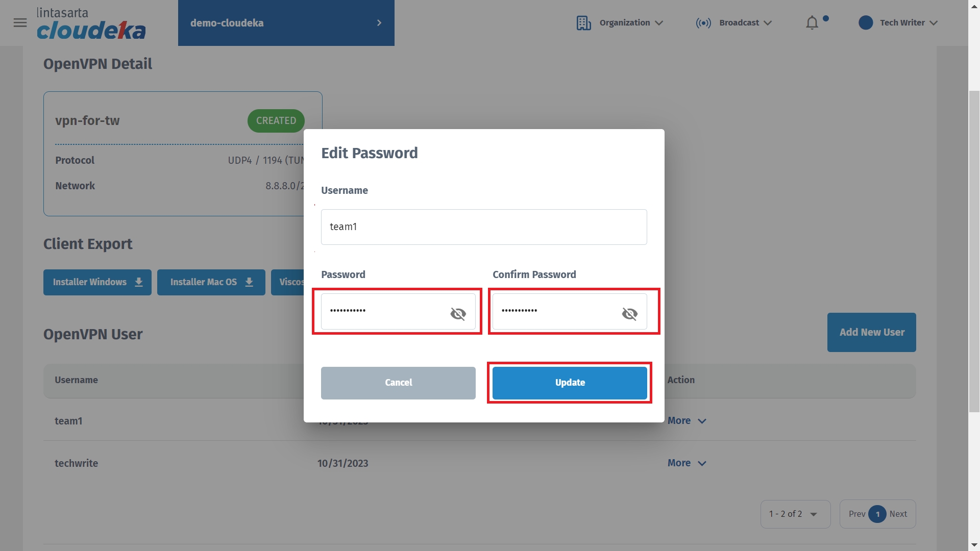Viewport: 980px width, 551px height.
Task: Show the Confirm Password field's hidden text
Action: point(629,314)
